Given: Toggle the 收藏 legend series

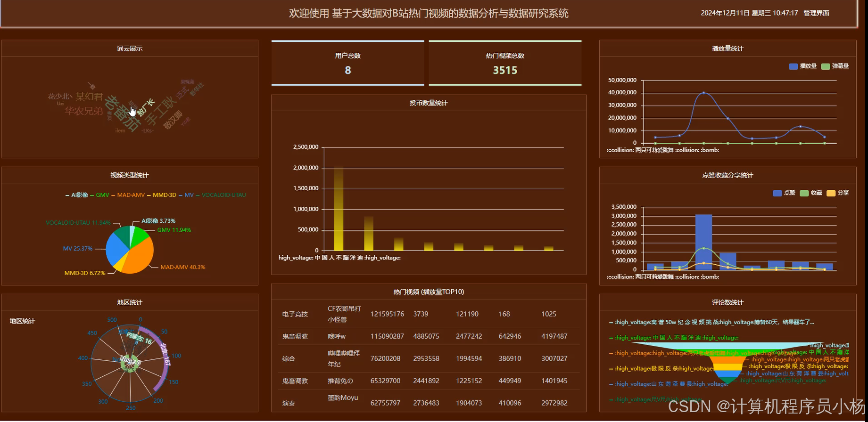Looking at the screenshot, I should pyautogui.click(x=811, y=193).
